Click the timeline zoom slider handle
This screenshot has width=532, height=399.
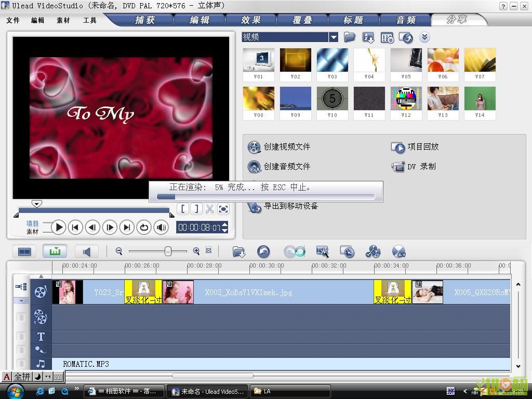pos(168,251)
